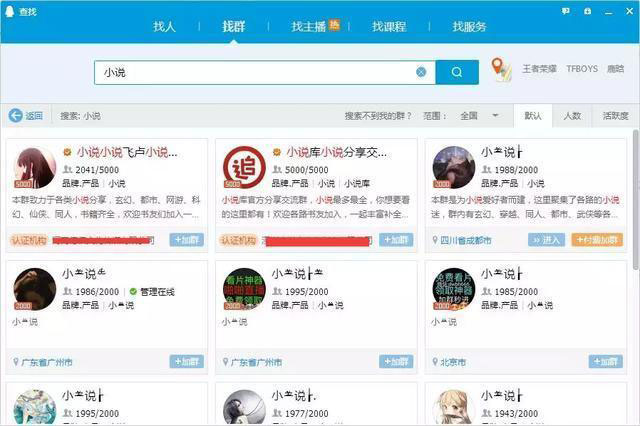
Task: Open avatar of group with 1943/2000 members
Action: click(453, 407)
